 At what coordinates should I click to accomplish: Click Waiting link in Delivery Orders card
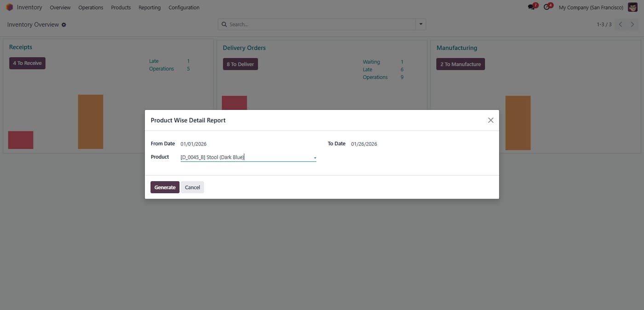371,62
